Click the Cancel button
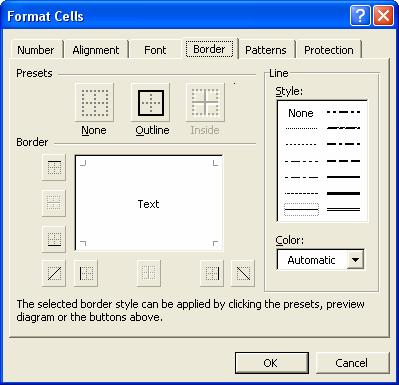The height and width of the screenshot is (385, 399). click(352, 363)
